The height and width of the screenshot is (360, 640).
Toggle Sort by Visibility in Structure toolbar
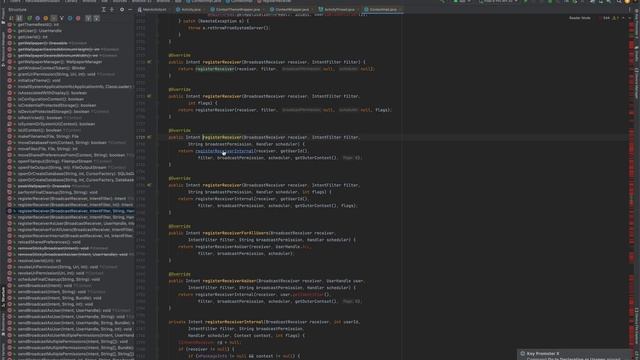click(x=11, y=18)
